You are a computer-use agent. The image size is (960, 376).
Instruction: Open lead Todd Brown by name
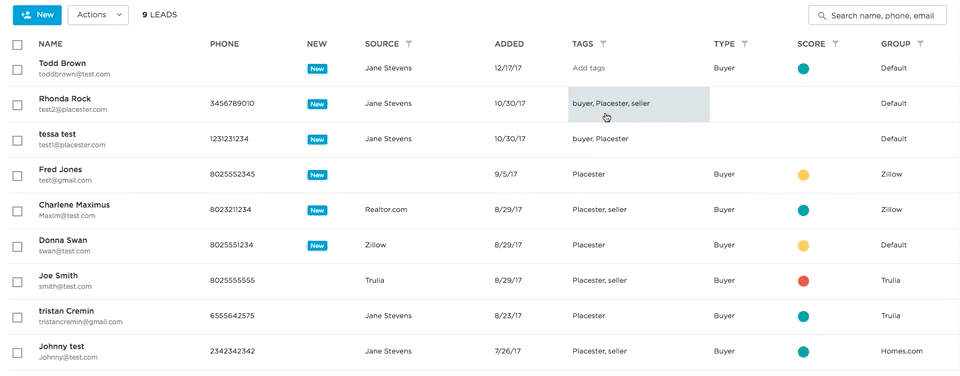point(62,63)
